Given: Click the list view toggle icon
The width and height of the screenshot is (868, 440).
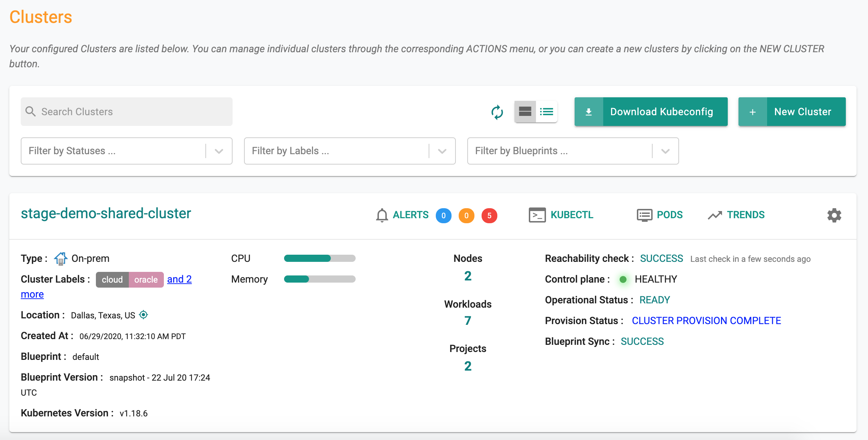Looking at the screenshot, I should pyautogui.click(x=546, y=111).
